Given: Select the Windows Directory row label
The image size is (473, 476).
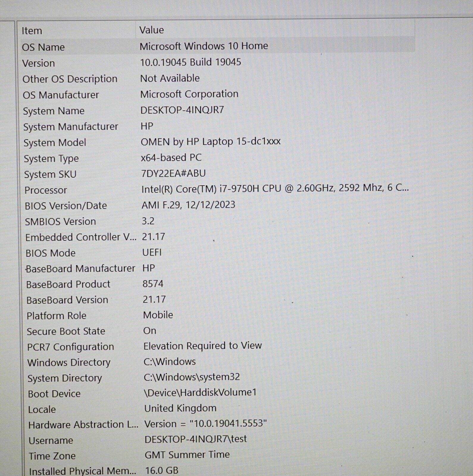Looking at the screenshot, I should (x=69, y=362).
